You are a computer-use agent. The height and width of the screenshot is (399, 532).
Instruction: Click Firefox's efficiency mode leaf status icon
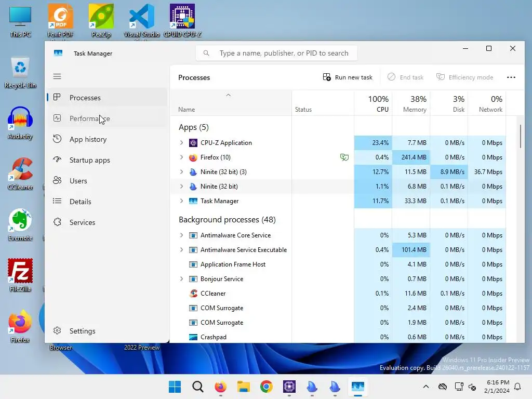(344, 157)
